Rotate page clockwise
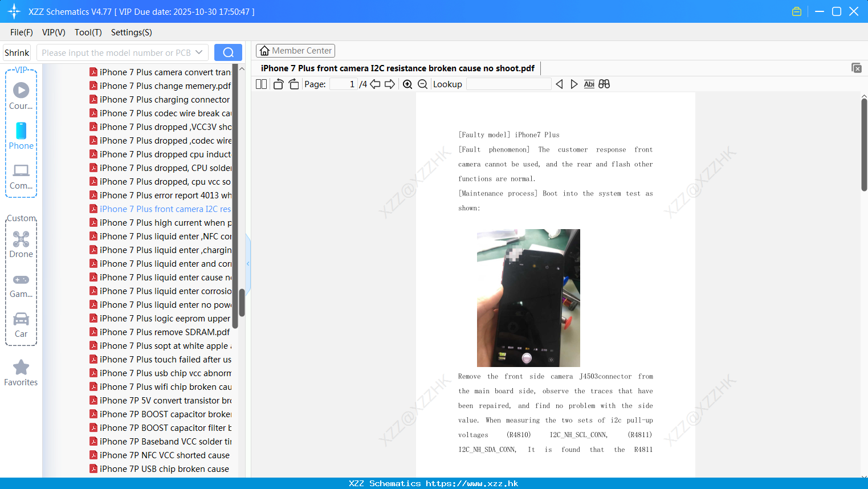 point(294,84)
